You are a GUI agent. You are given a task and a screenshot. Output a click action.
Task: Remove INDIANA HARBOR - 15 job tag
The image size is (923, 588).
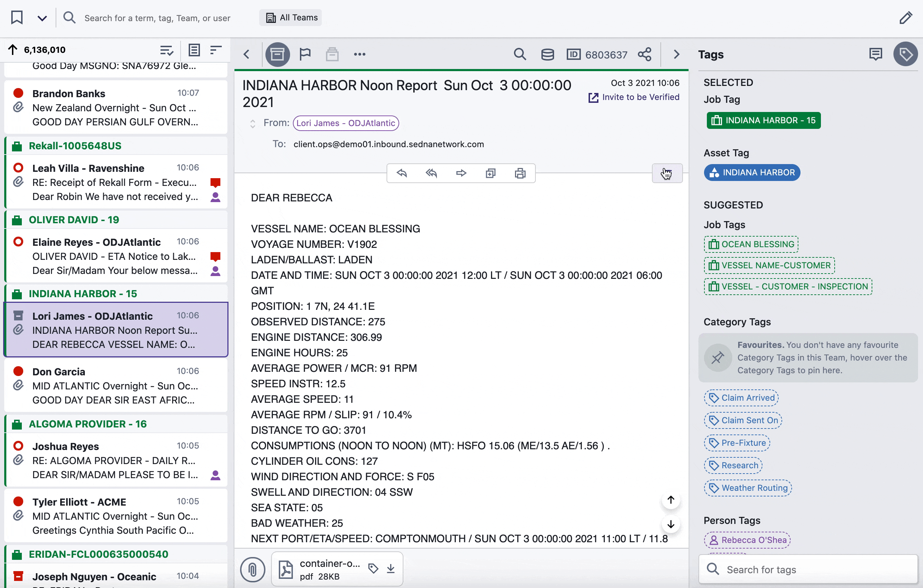coord(764,120)
